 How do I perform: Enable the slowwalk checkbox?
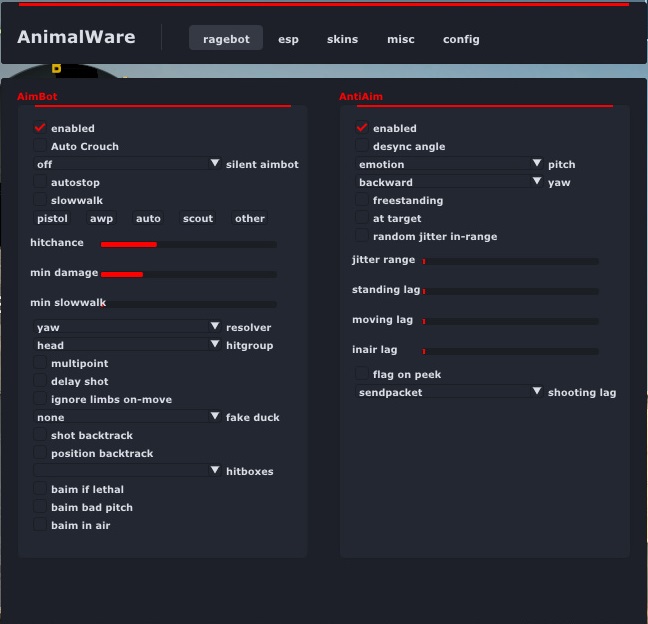40,200
